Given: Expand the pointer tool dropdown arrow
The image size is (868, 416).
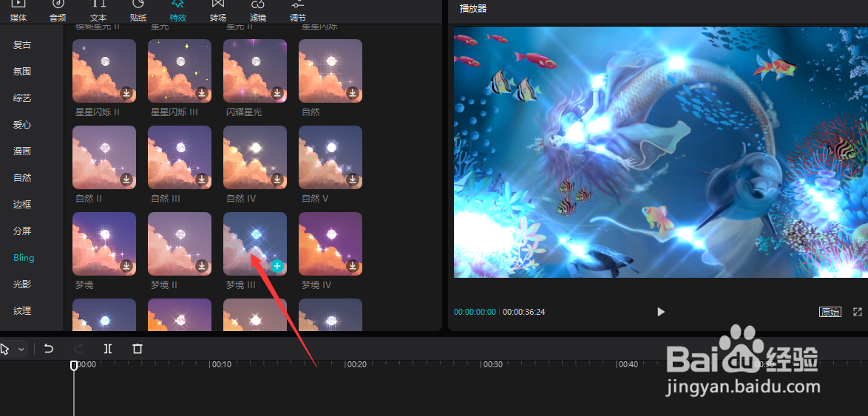Looking at the screenshot, I should pyautogui.click(x=21, y=349).
